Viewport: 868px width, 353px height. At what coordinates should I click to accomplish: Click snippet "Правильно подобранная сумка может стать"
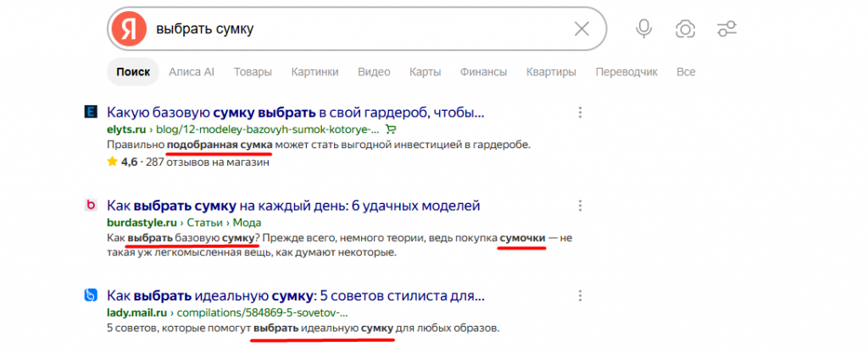pos(319,145)
